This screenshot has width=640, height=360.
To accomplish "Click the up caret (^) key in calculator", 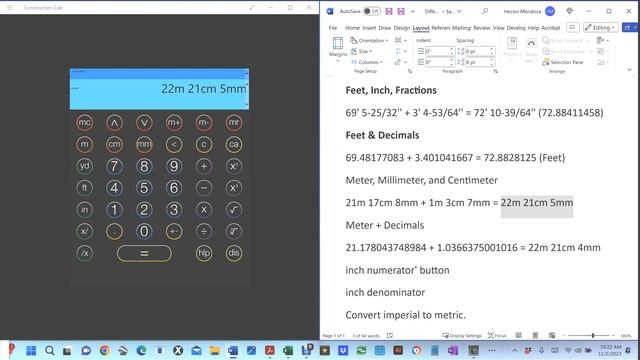I will [114, 122].
